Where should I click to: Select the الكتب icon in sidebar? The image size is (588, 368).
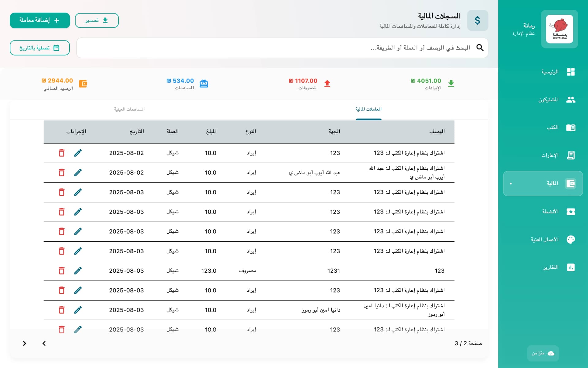tap(571, 127)
